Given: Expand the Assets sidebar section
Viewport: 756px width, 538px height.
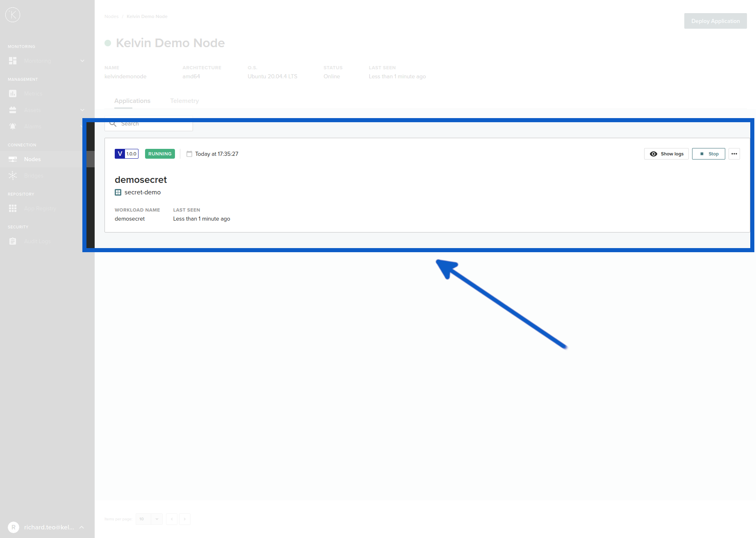Looking at the screenshot, I should click(x=82, y=110).
